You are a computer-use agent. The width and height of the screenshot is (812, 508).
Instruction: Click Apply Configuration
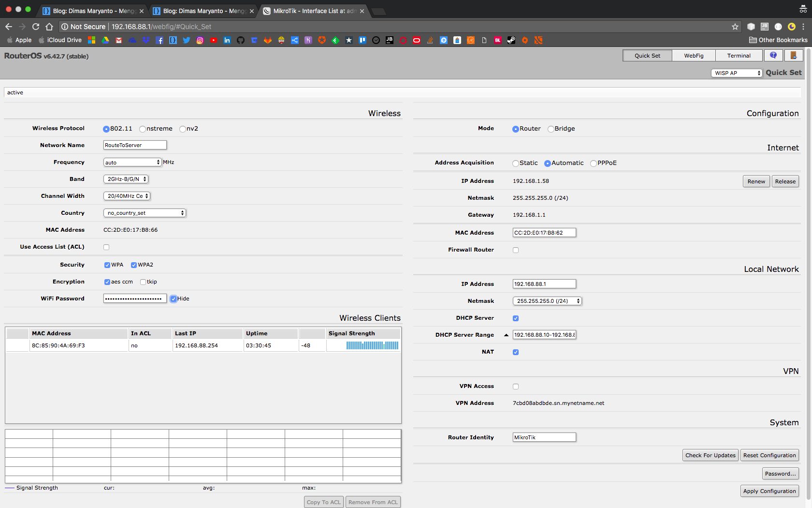(x=769, y=491)
